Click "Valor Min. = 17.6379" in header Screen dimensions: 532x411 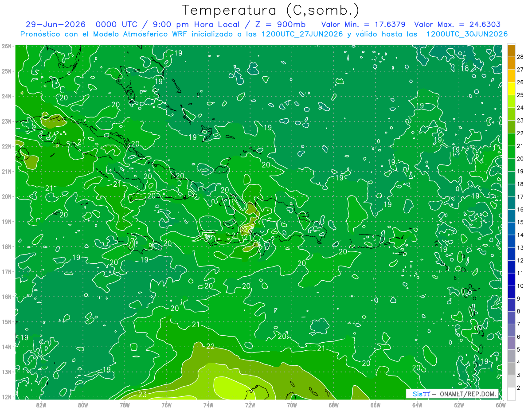[x=364, y=25]
